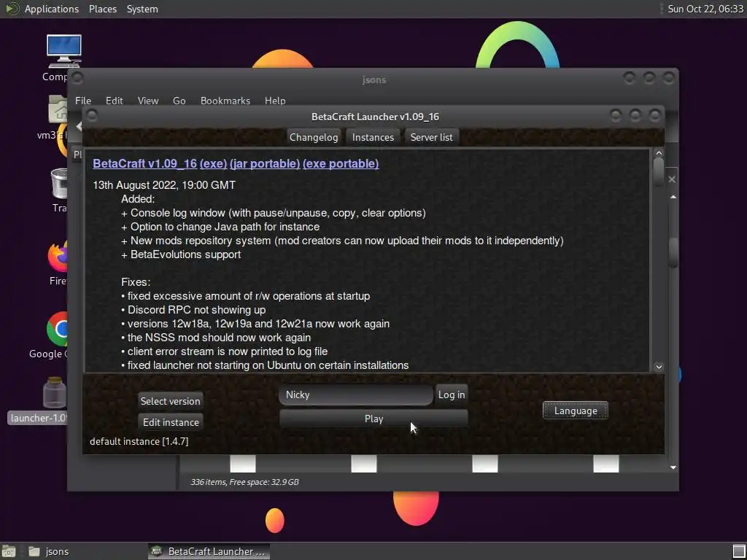Click the Select version button
The width and height of the screenshot is (747, 560).
click(171, 401)
